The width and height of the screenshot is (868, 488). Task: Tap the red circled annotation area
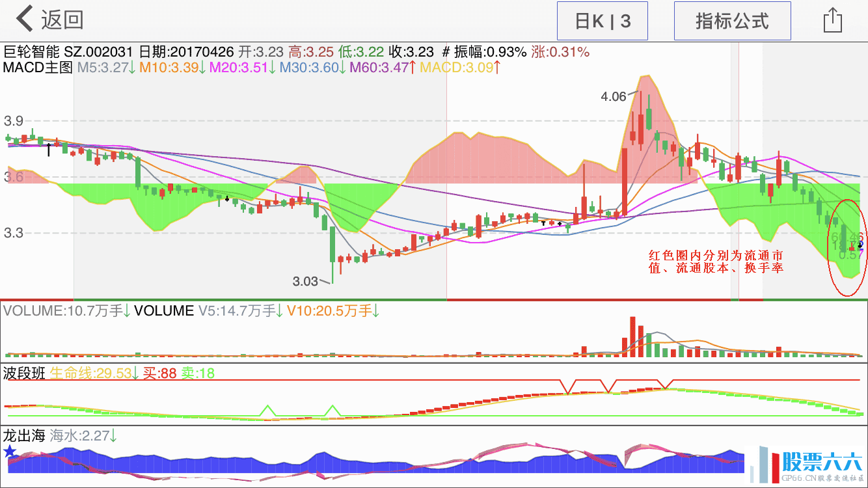pos(847,247)
